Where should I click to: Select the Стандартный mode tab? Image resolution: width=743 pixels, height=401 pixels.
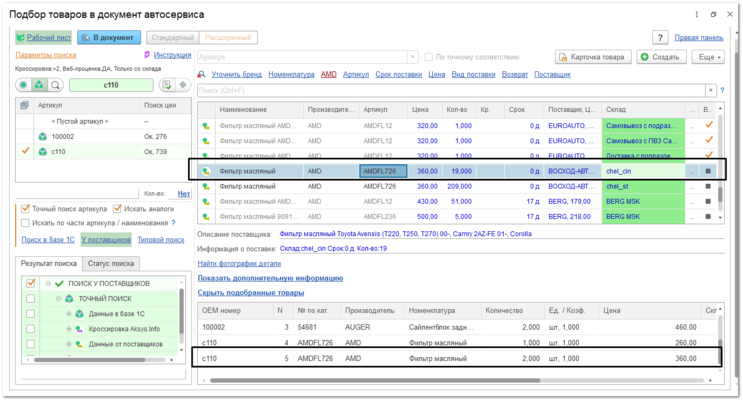tap(173, 37)
